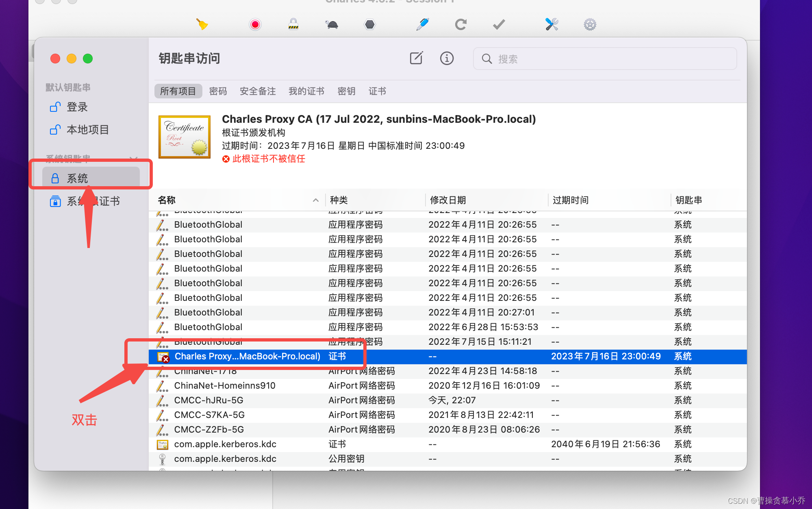Switch to the 我的证书 tab

click(x=306, y=91)
